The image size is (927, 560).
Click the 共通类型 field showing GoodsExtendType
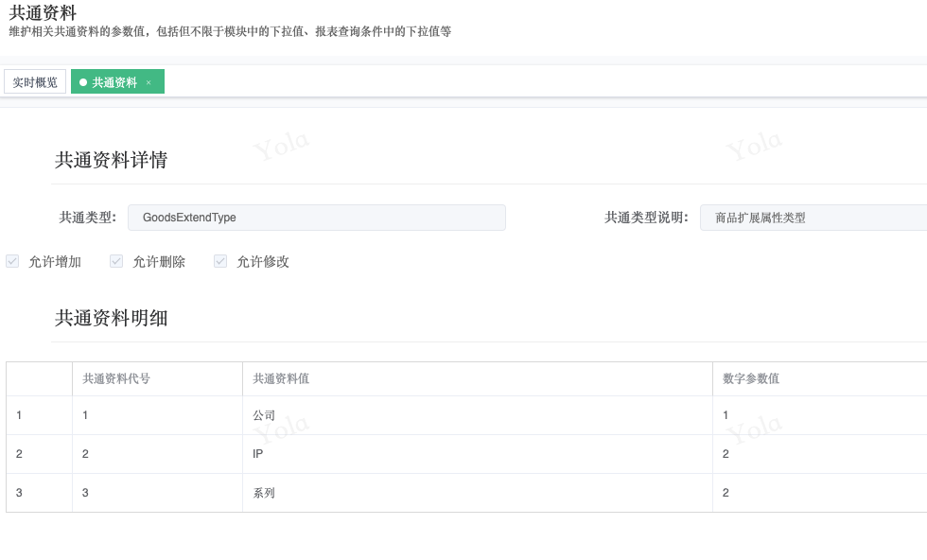click(x=316, y=218)
